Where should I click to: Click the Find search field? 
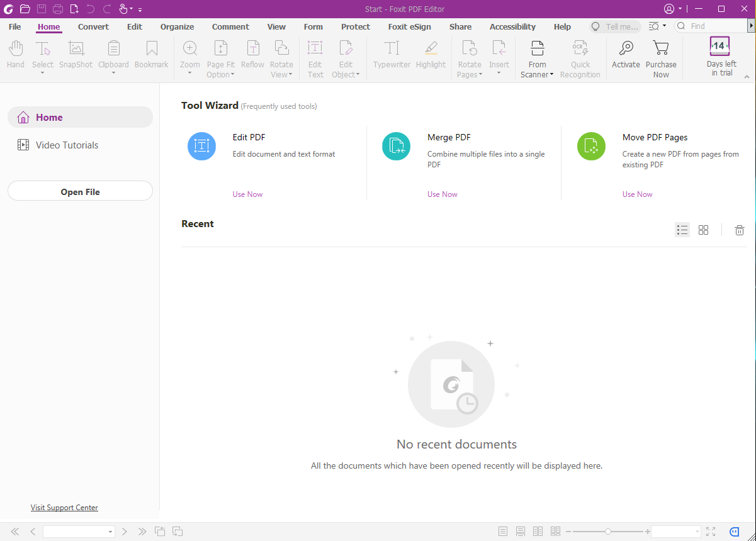(x=710, y=26)
